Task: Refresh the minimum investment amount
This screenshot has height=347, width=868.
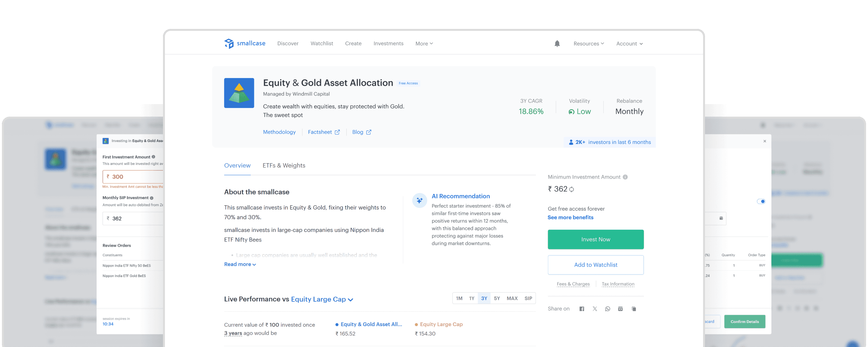Action: pos(572,189)
